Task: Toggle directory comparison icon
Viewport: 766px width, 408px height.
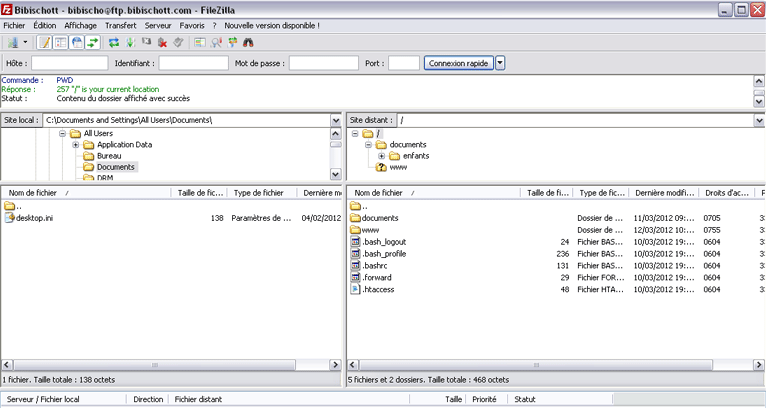Action: (216, 43)
